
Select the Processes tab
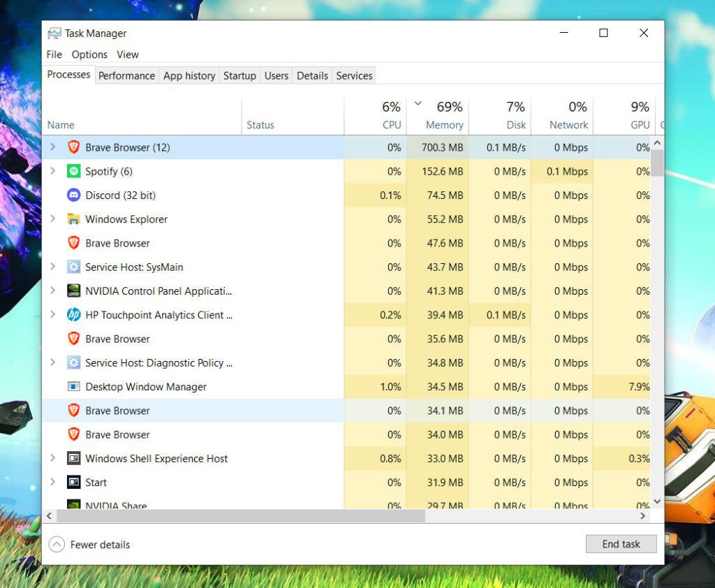69,74
